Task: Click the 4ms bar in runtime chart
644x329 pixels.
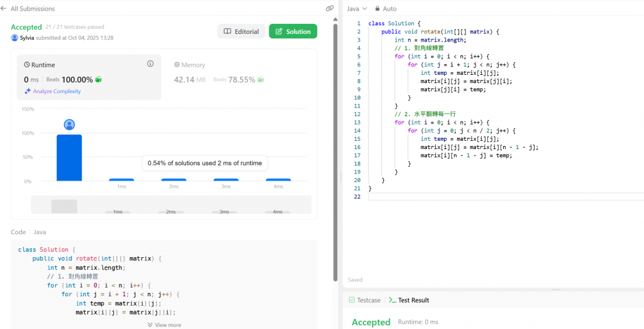Action: [x=278, y=180]
